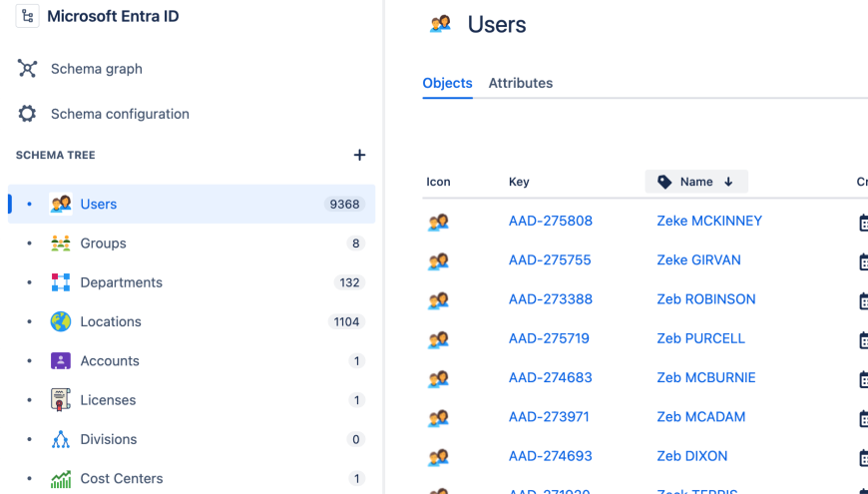
Task: Click the user icon for Zeb DIXON row
Action: 438,457
